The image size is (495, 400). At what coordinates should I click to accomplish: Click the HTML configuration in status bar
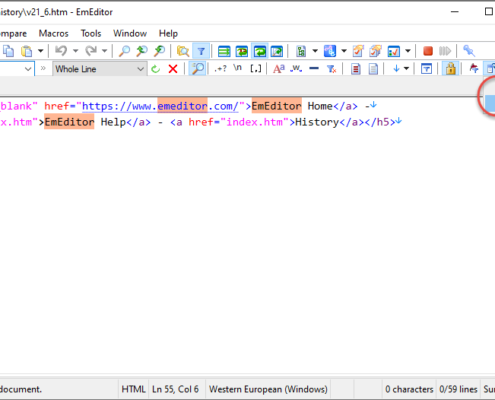coord(134,389)
